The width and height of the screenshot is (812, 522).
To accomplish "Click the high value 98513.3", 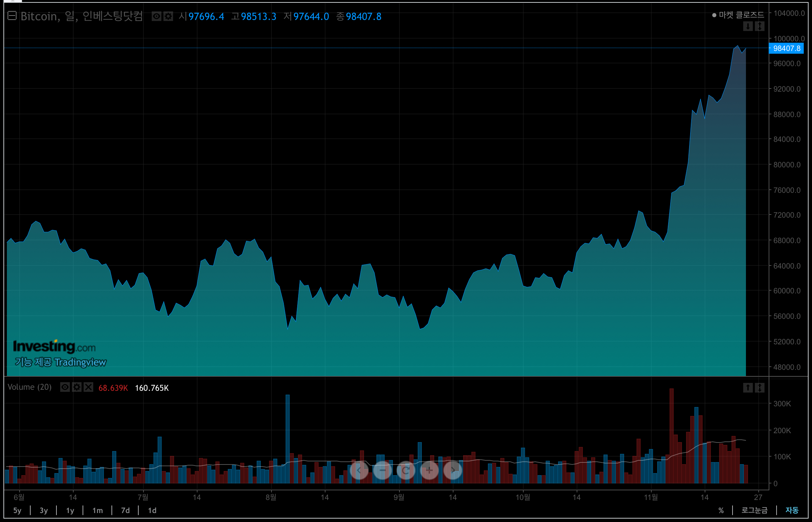I will point(259,17).
